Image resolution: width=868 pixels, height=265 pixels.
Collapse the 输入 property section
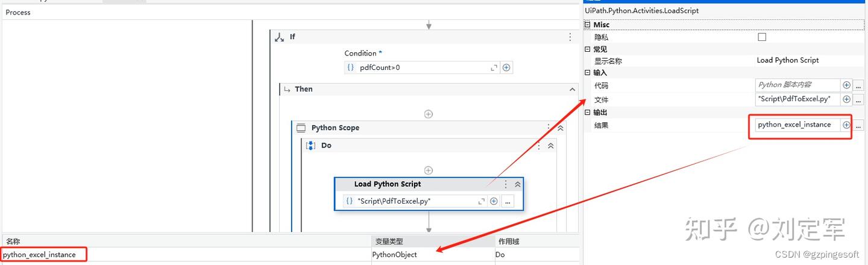click(x=588, y=72)
